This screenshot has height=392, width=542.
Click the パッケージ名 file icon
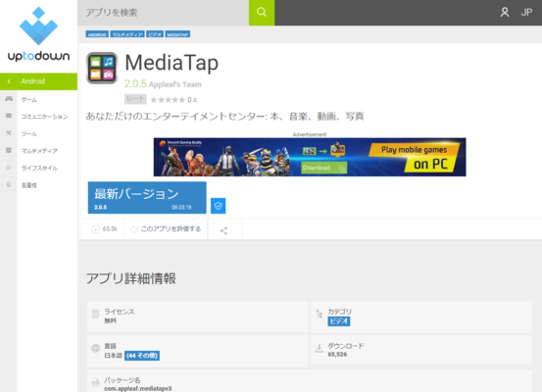(x=95, y=382)
